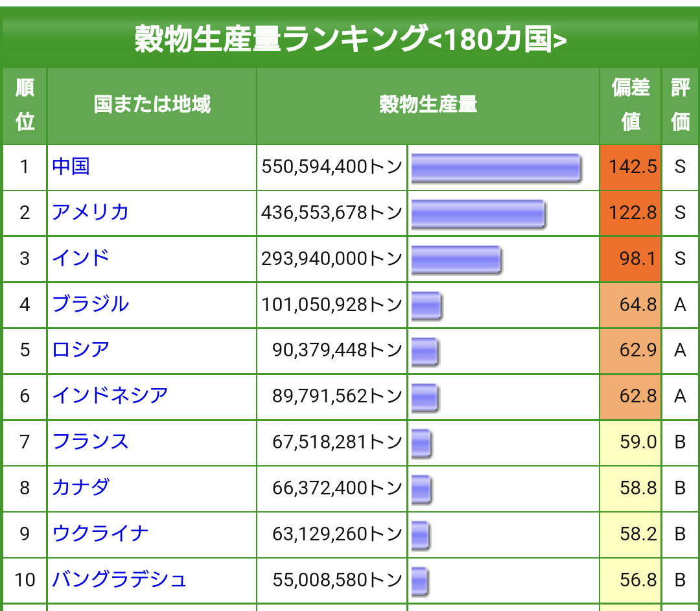Open the 中国 country link
Image resolution: width=700 pixels, height=611 pixels.
pyautogui.click(x=71, y=167)
